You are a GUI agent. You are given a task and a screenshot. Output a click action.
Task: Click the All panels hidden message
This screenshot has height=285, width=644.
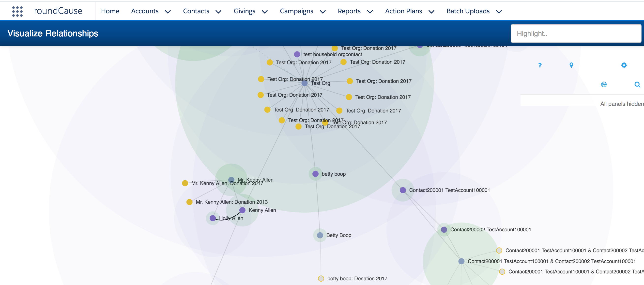pyautogui.click(x=622, y=104)
